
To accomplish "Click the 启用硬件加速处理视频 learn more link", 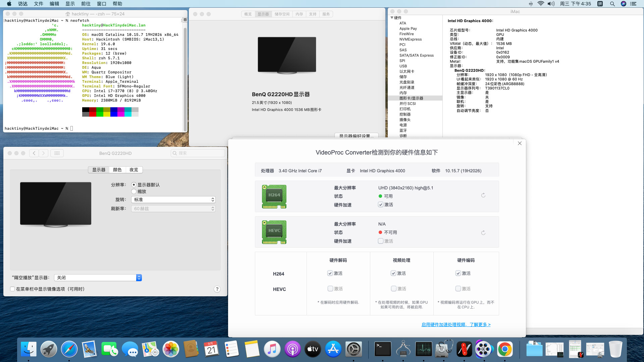I will pos(456,325).
